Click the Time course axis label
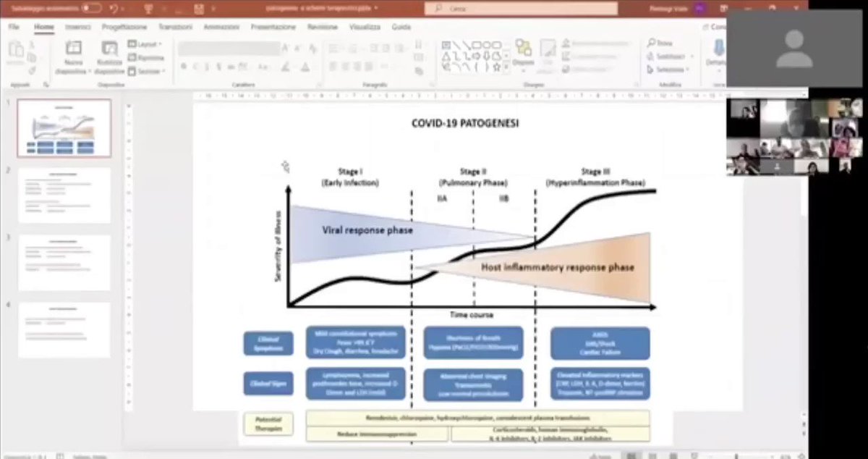 tap(471, 315)
